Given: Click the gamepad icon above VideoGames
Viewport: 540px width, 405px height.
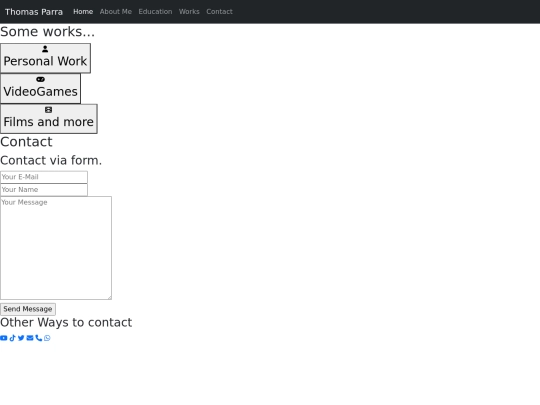Looking at the screenshot, I should 40,79.
